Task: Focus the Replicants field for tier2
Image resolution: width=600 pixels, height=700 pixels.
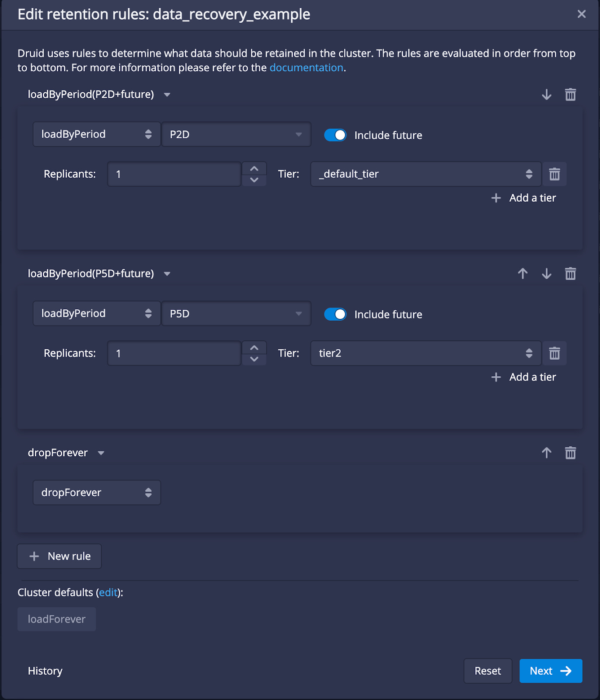Action: [x=174, y=353]
